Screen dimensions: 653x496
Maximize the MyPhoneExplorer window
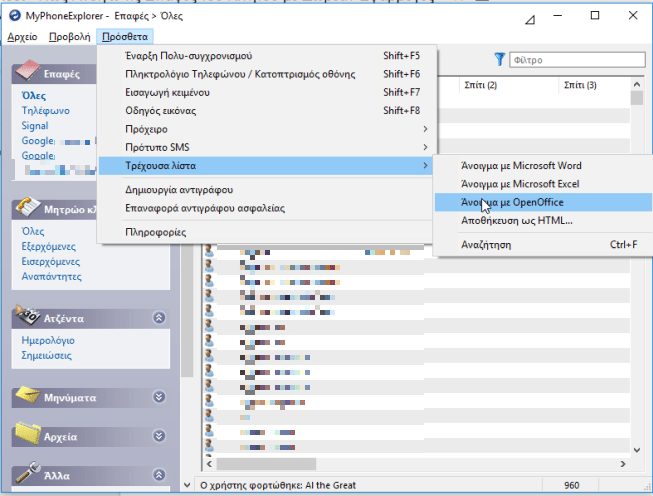click(595, 16)
